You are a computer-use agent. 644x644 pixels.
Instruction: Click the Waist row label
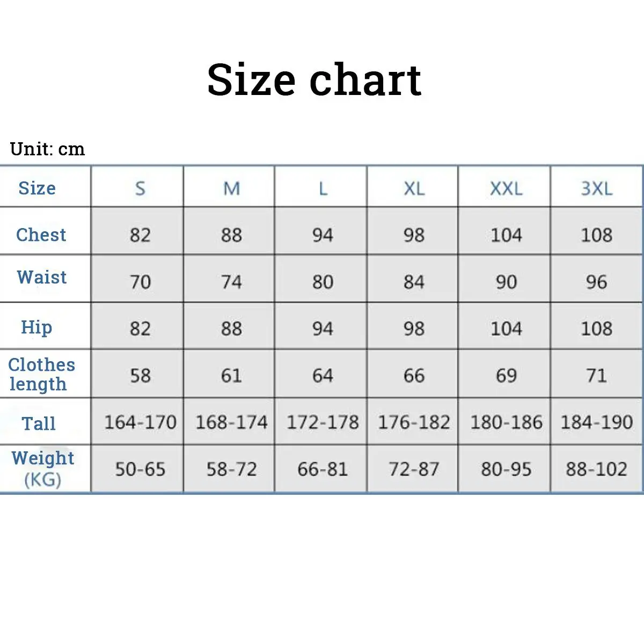point(42,277)
